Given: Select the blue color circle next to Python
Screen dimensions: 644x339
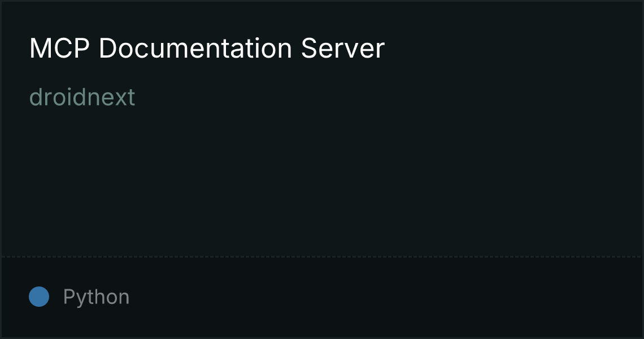Looking at the screenshot, I should click(39, 297).
